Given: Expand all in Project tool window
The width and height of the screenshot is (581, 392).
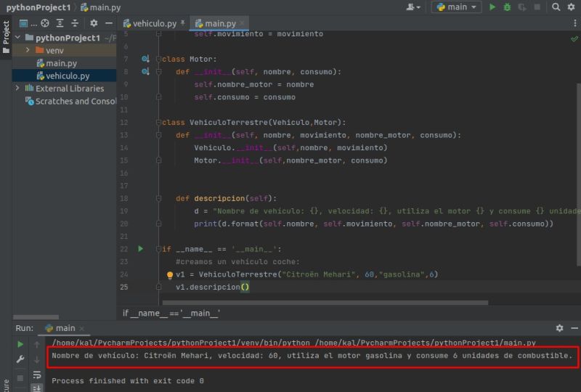Looking at the screenshot, I should click(x=60, y=23).
